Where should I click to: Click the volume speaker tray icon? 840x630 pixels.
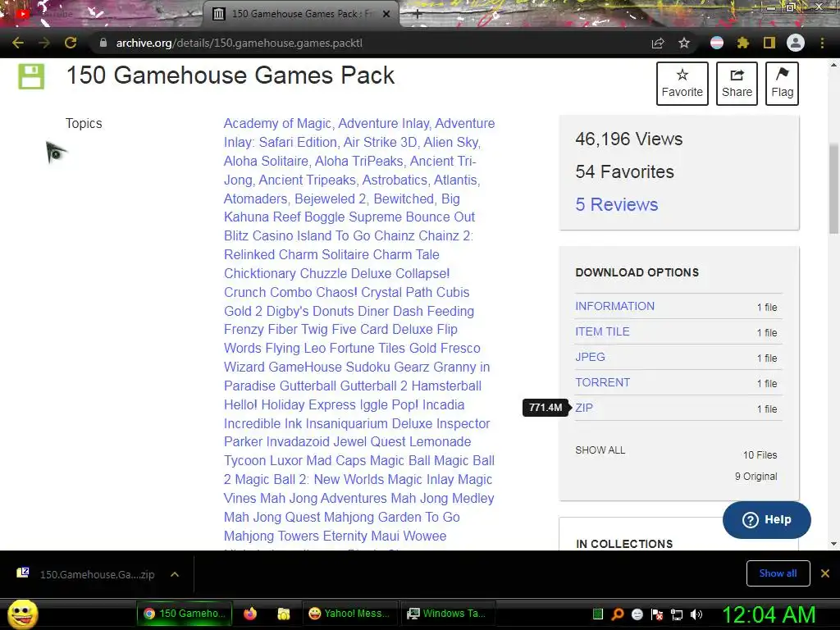click(696, 614)
